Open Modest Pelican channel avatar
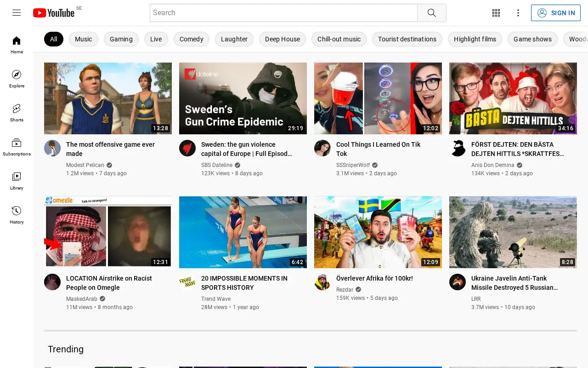The width and height of the screenshot is (588, 368). 52,148
